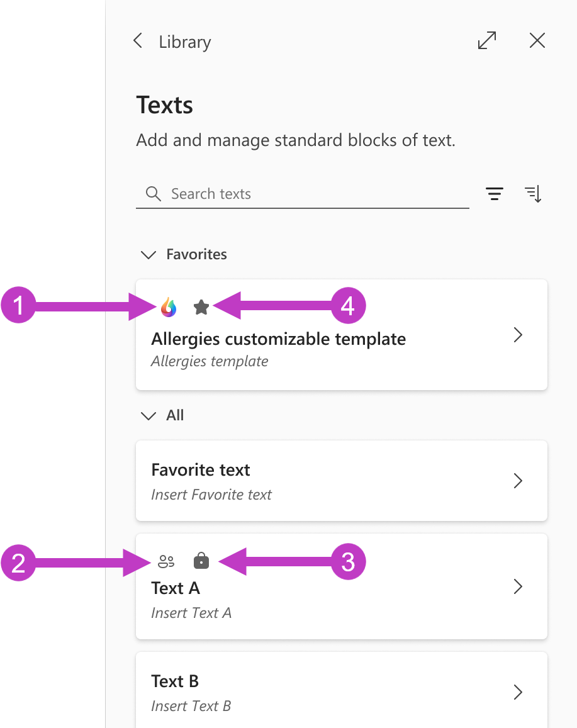Click the lock icon on Text A
Screen dimensions: 577x728
[201, 561]
